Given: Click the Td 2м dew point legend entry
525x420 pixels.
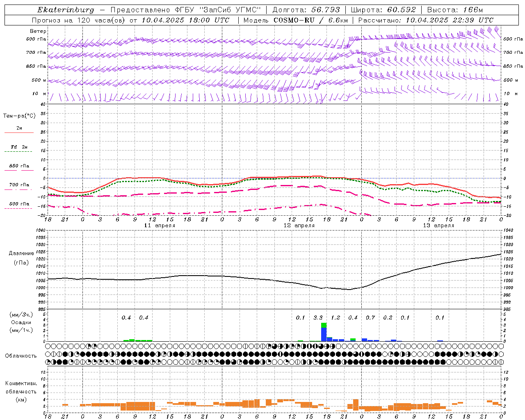Looking at the screenshot, I should [x=19, y=147].
